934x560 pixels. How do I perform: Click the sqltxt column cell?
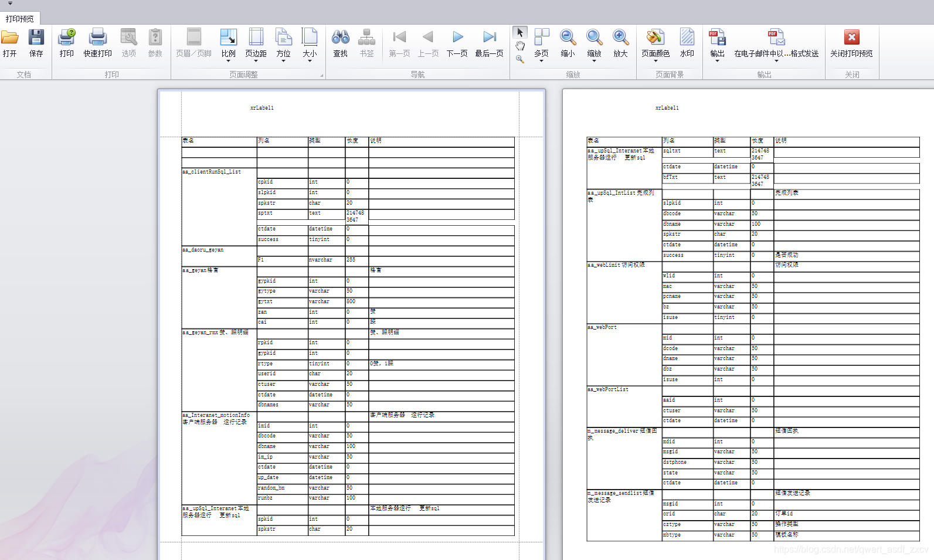coord(687,154)
